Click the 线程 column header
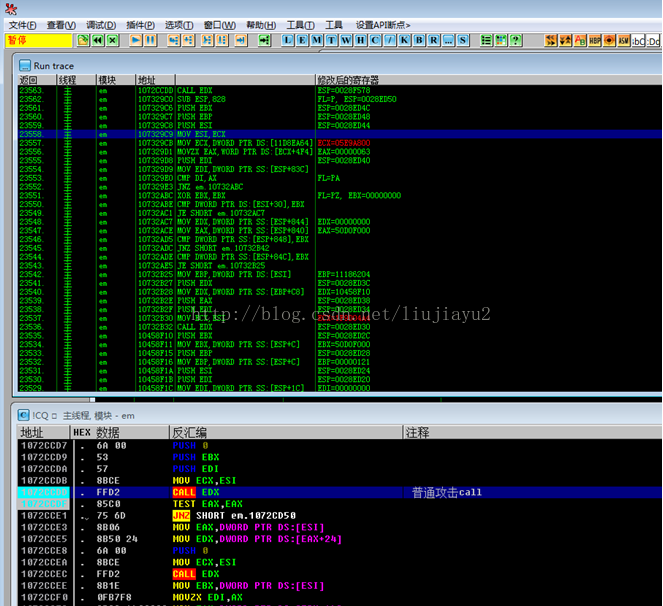 coord(76,80)
